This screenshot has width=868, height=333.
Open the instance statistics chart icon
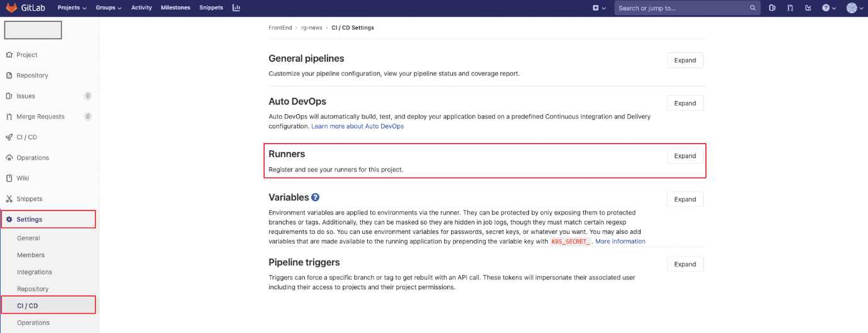[x=236, y=8]
